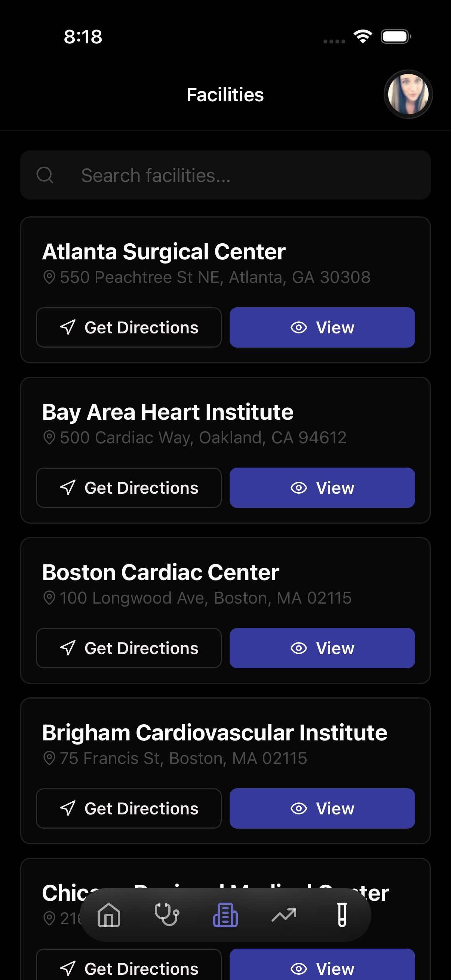Select the Boston Cardiac Center title

coord(160,572)
